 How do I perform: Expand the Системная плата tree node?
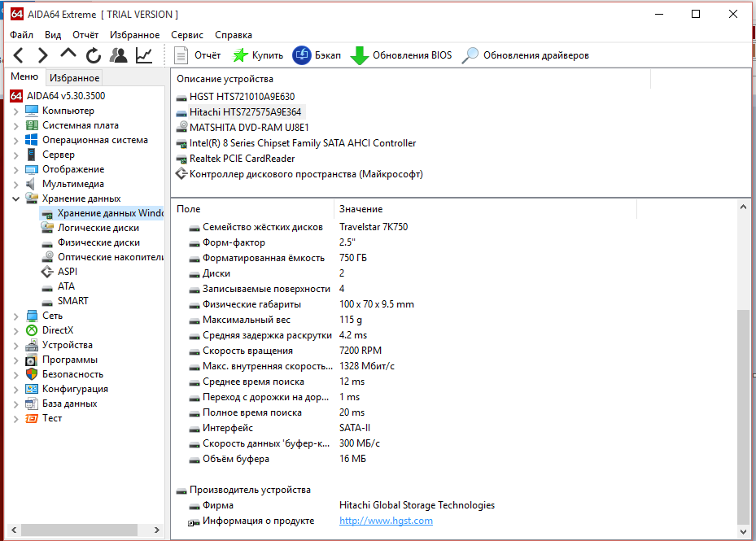point(15,126)
